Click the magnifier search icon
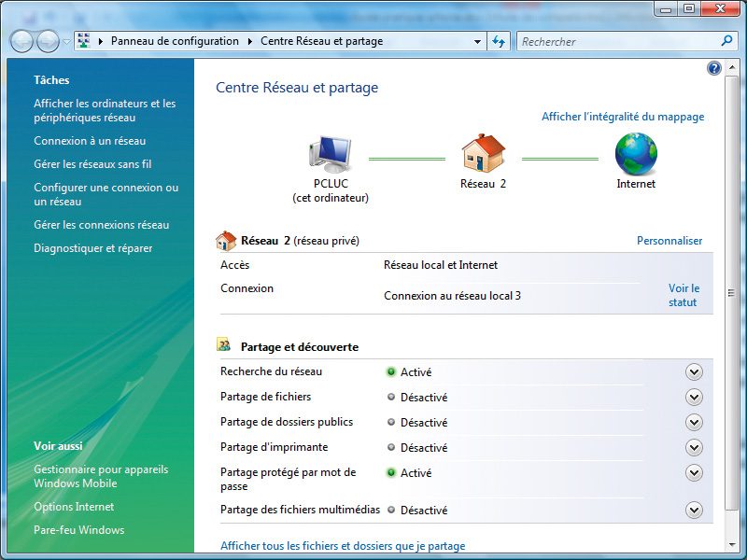Viewport: 747px width, 560px height. click(726, 41)
